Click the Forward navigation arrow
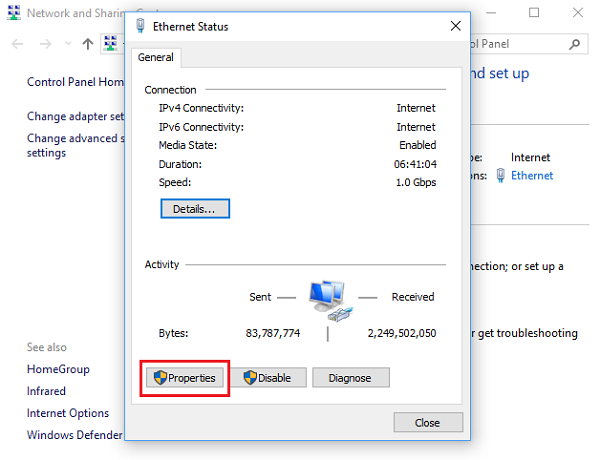Screen dimensions: 600x460 (x=45, y=44)
